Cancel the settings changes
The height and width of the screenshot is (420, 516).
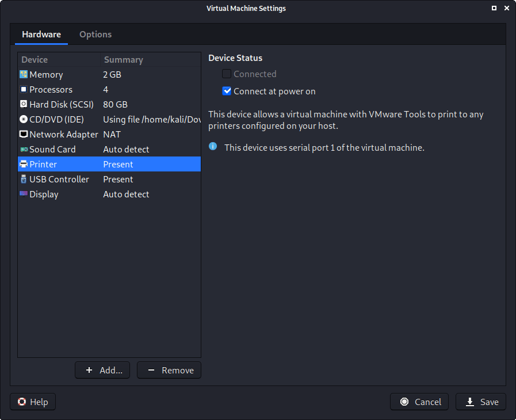pyautogui.click(x=419, y=402)
